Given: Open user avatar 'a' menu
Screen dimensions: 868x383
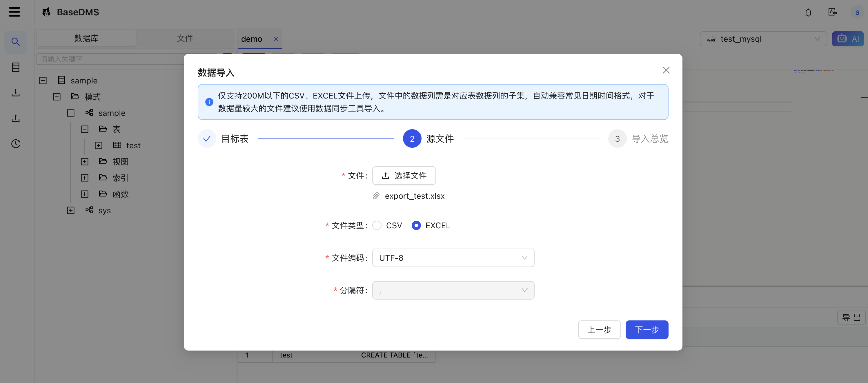Looking at the screenshot, I should coord(857,12).
